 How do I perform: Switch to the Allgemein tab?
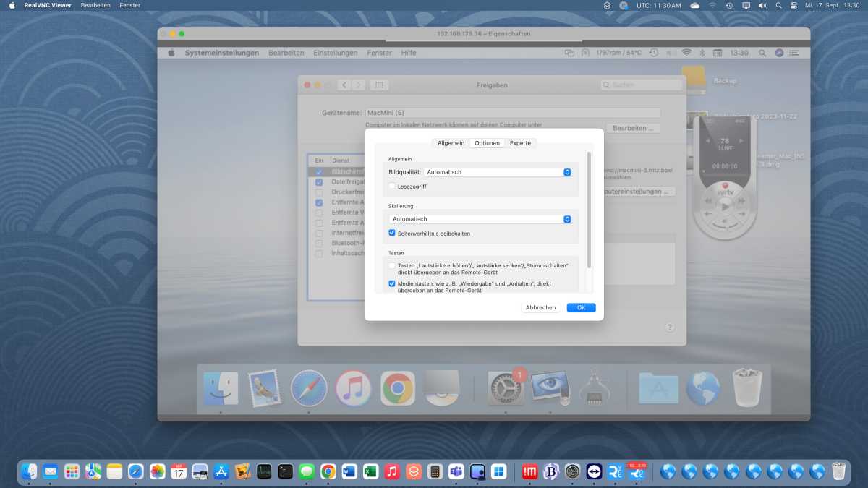pos(451,143)
